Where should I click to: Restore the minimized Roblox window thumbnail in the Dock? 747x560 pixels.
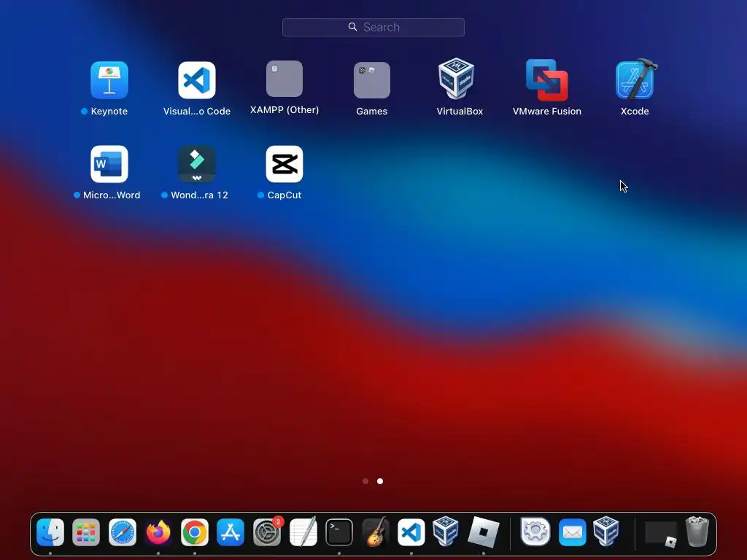[x=661, y=534]
